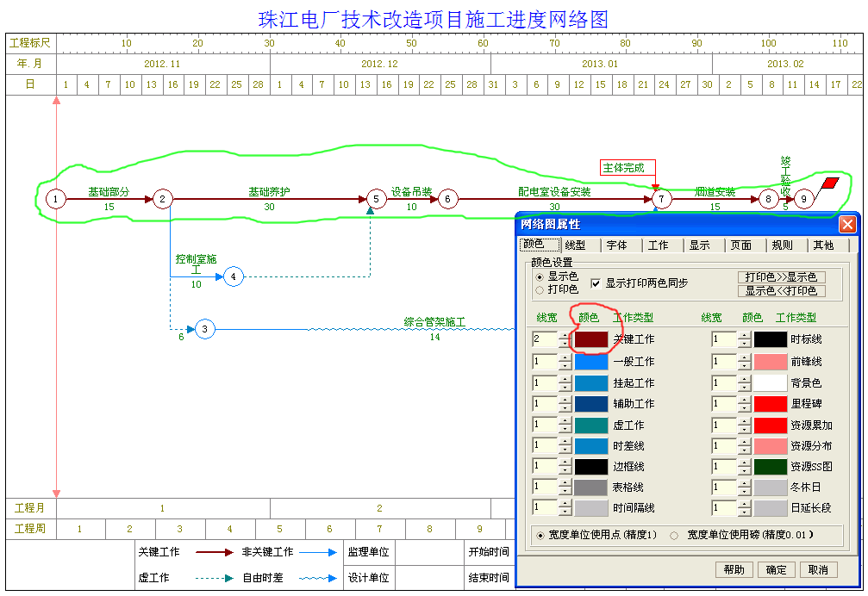Select the 打印色 radio button

540,290
